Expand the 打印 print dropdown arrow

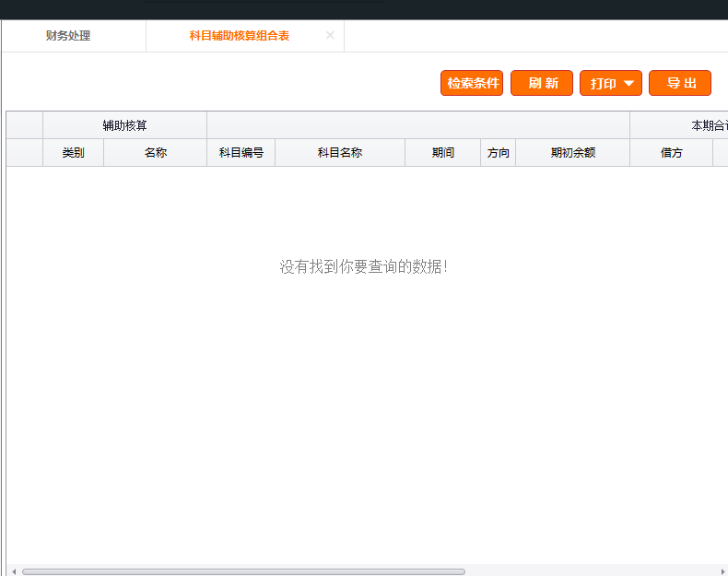[x=629, y=83]
